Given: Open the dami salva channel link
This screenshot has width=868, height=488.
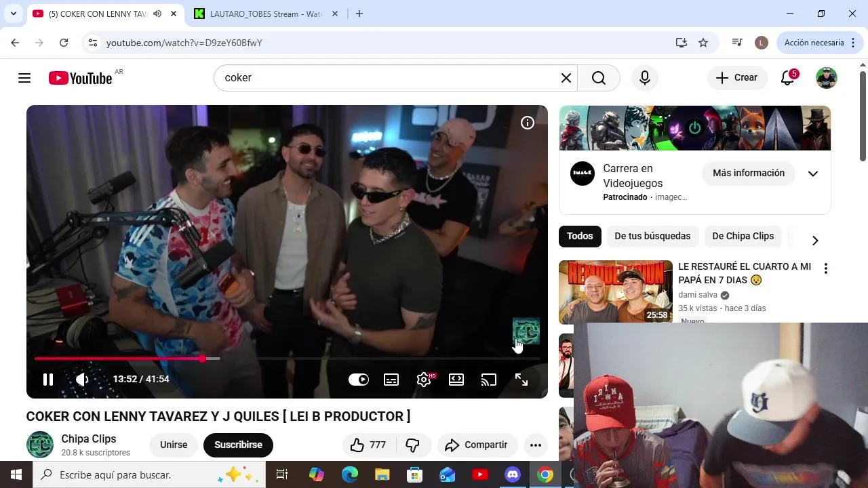Looking at the screenshot, I should (698, 295).
